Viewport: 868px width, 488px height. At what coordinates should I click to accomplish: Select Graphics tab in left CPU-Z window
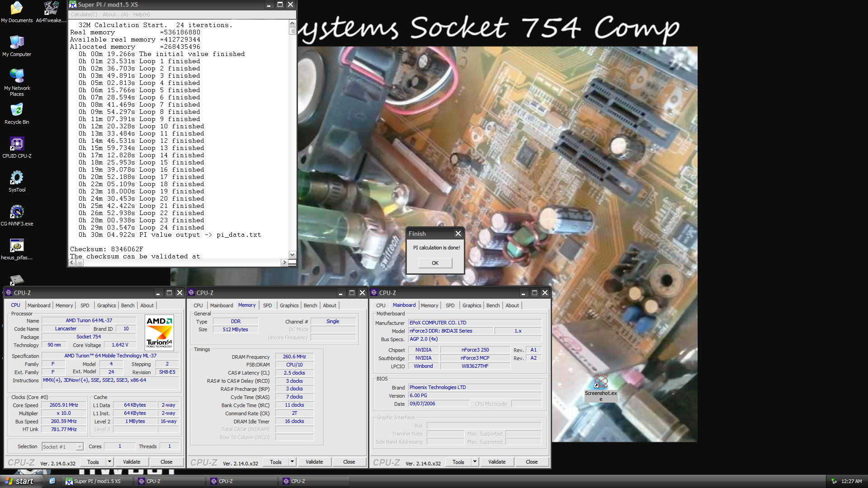(107, 305)
